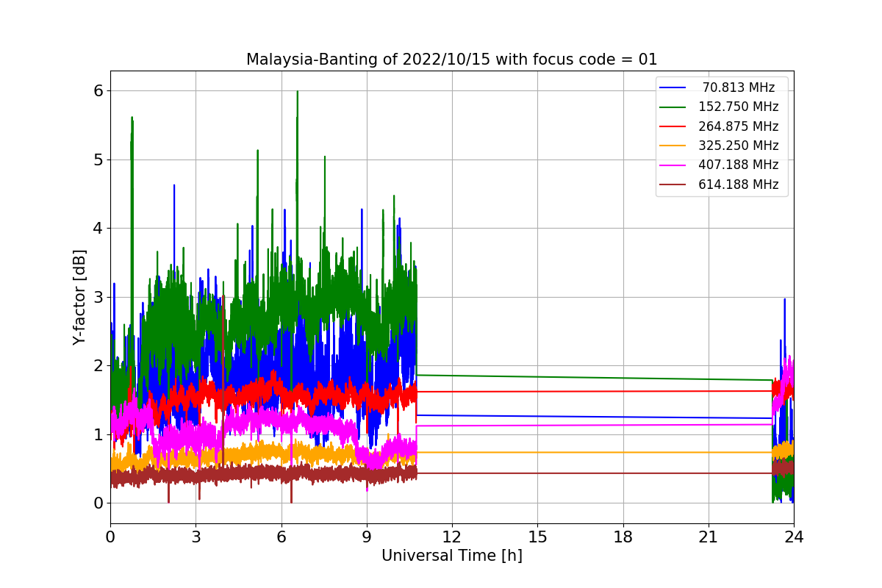
Task: Click the x-axis tick label '18'
Action: pos(623,537)
